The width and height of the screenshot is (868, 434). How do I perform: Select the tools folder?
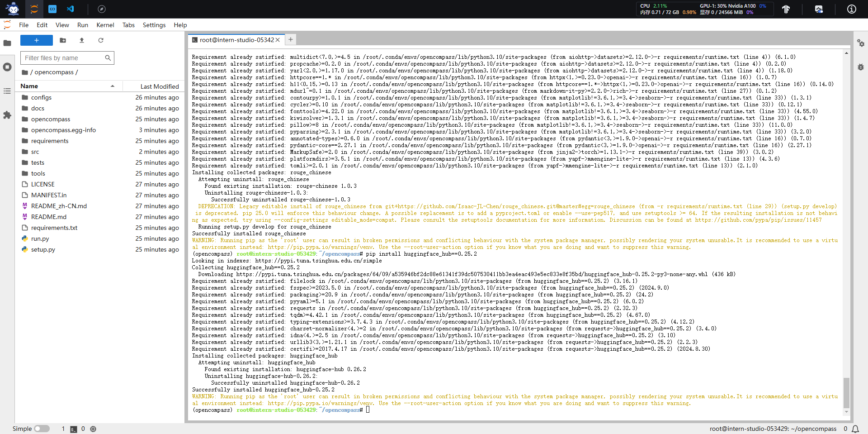[x=100, y=173]
